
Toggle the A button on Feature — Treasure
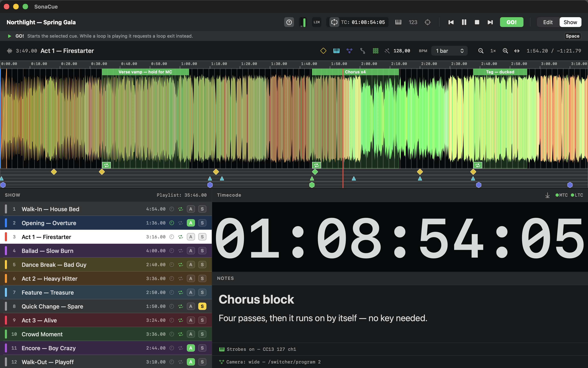coord(191,292)
